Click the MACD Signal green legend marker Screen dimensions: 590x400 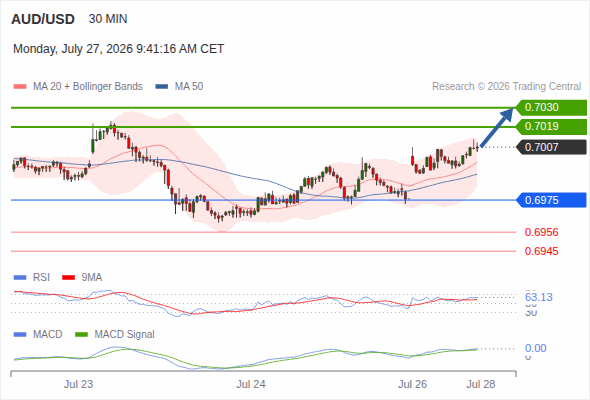click(81, 335)
